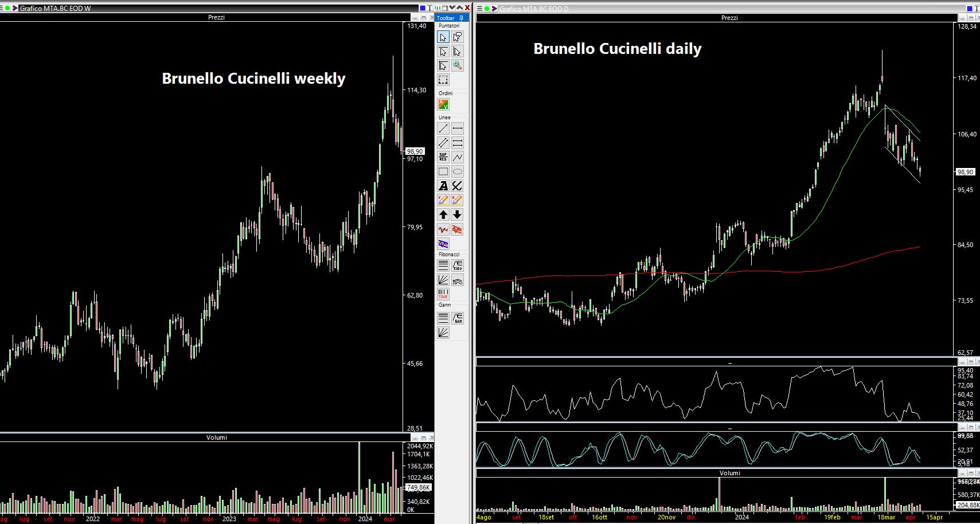Select the Gann fan tool
Viewport: 980px width, 524px height.
443,333
